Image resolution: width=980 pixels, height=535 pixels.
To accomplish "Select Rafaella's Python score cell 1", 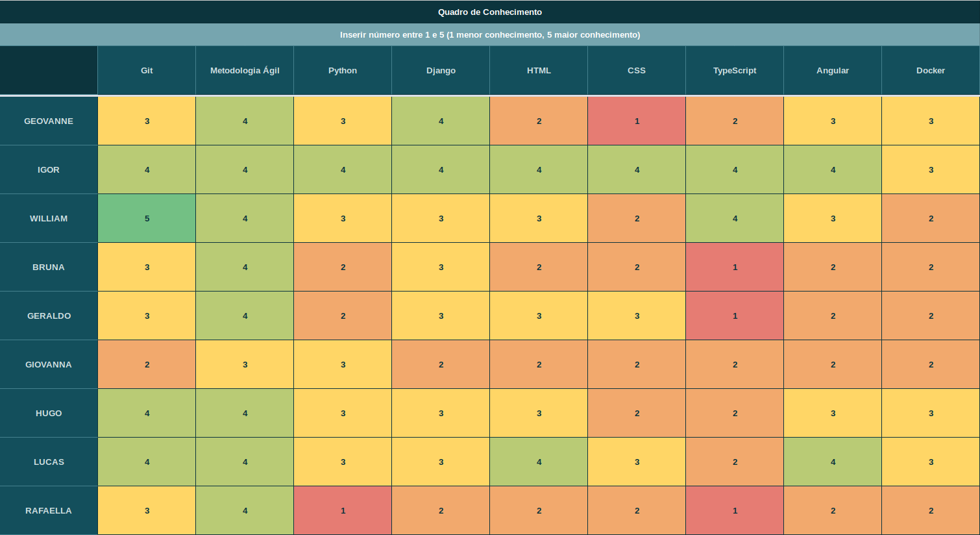I will coord(343,510).
